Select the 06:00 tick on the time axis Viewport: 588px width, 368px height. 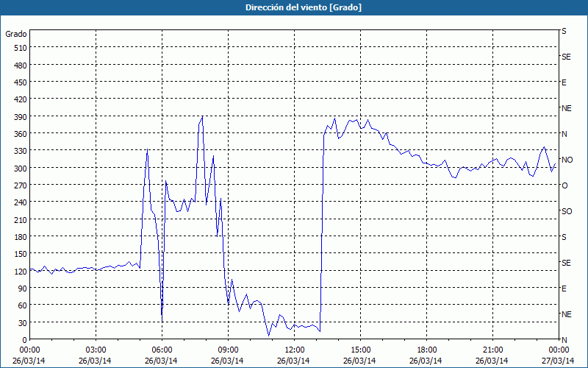tap(162, 350)
